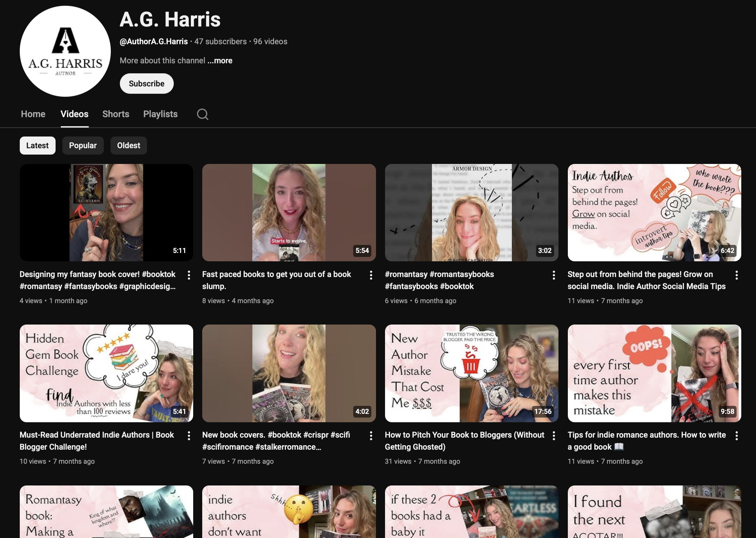
Task: Select the Latest sort filter chip
Action: [x=37, y=146]
